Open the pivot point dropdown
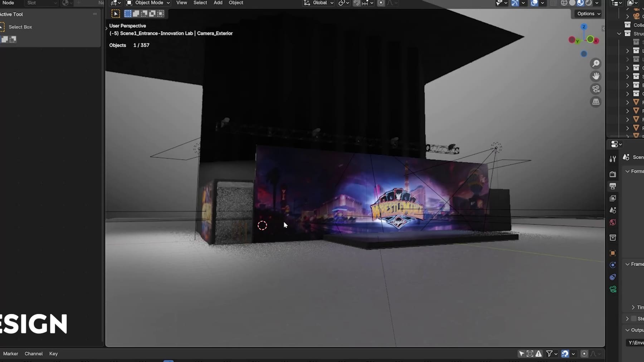Screen dimensions: 644x362 click(x=344, y=3)
